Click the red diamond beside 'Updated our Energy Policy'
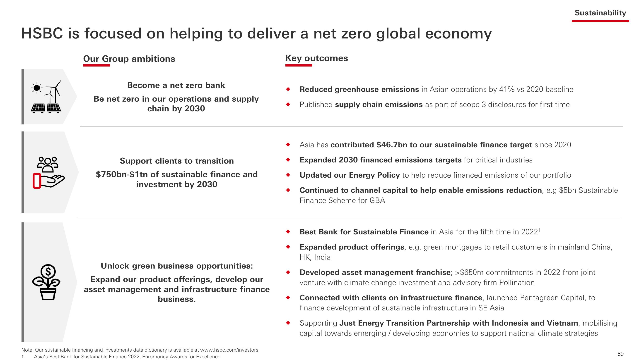Screen dimensions: 644x362 (x=288, y=175)
